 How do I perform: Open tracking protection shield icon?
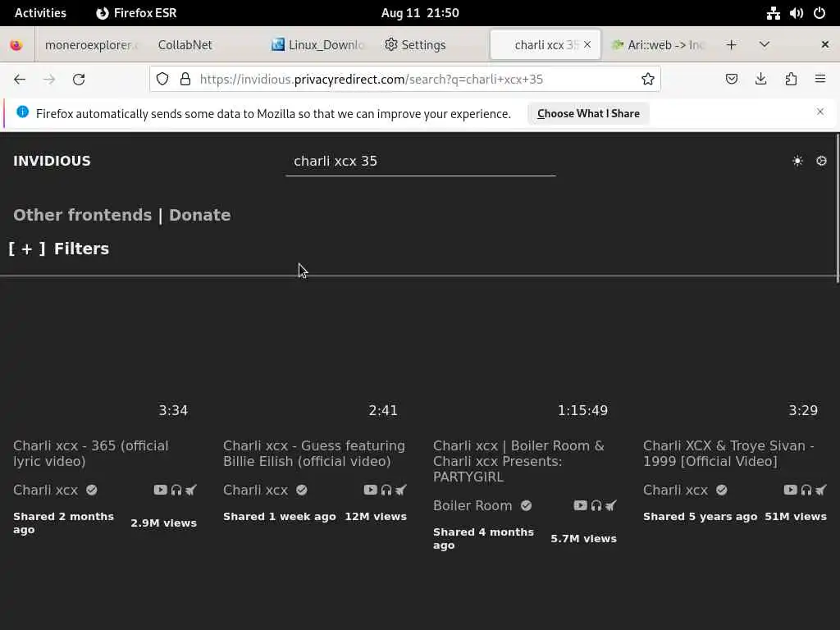click(x=162, y=80)
